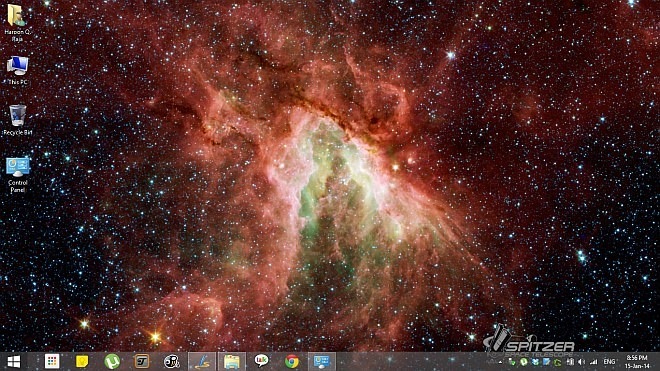Open the uTorrent system tray icon
660x371 pixels.
click(x=524, y=362)
